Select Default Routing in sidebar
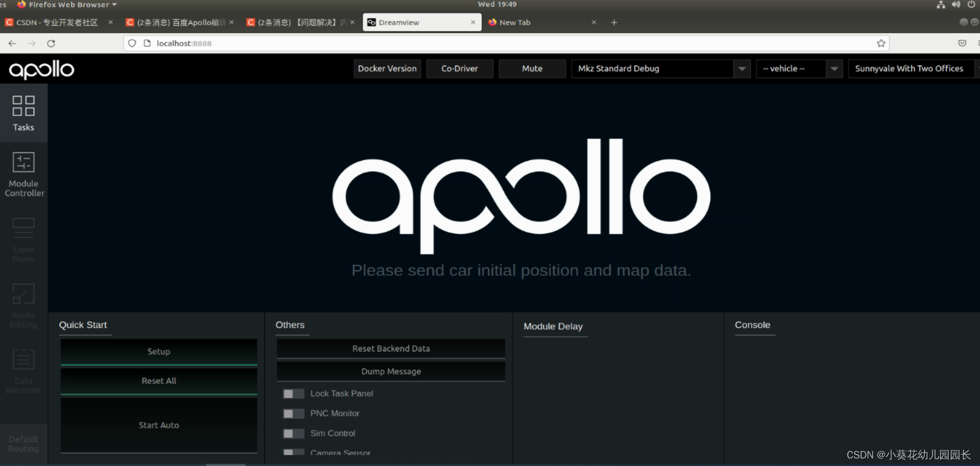This screenshot has height=466, width=980. (24, 443)
